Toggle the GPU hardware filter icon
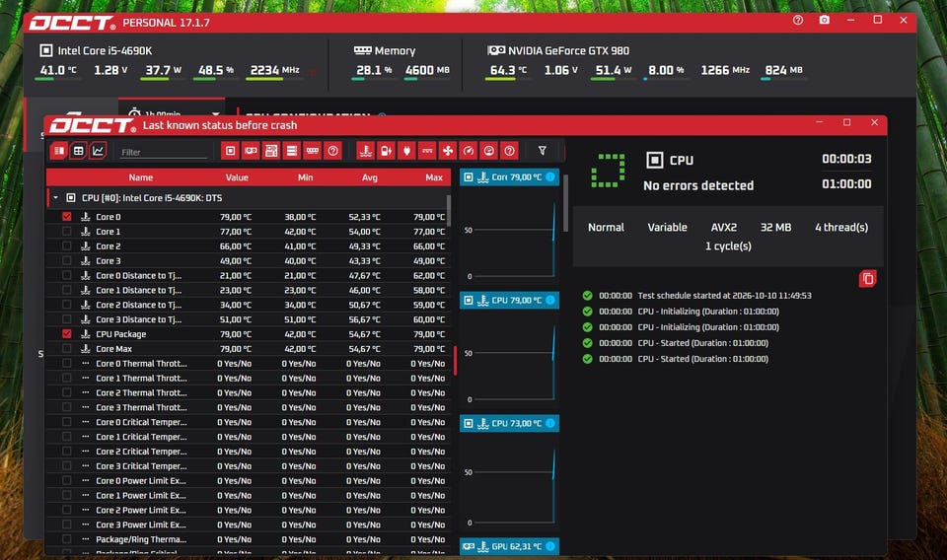Viewport: 947px width, 560px height. [251, 151]
